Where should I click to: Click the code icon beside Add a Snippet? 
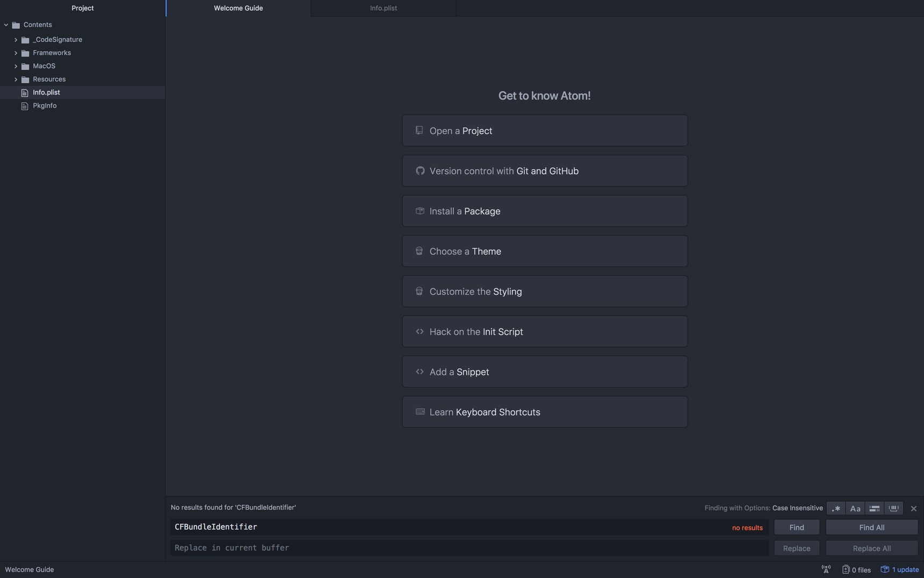pos(420,372)
